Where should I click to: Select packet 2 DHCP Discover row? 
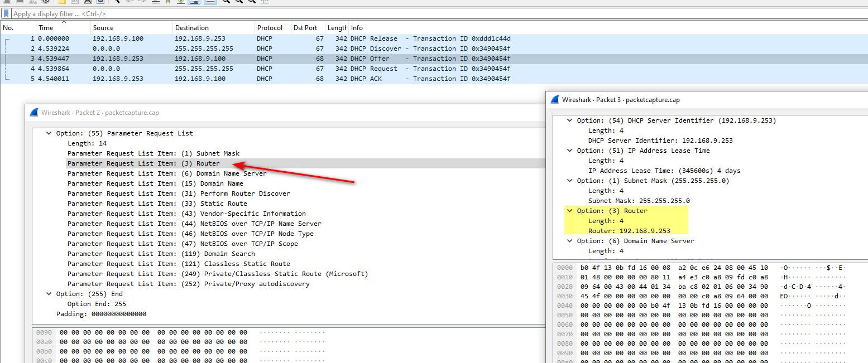434,49
